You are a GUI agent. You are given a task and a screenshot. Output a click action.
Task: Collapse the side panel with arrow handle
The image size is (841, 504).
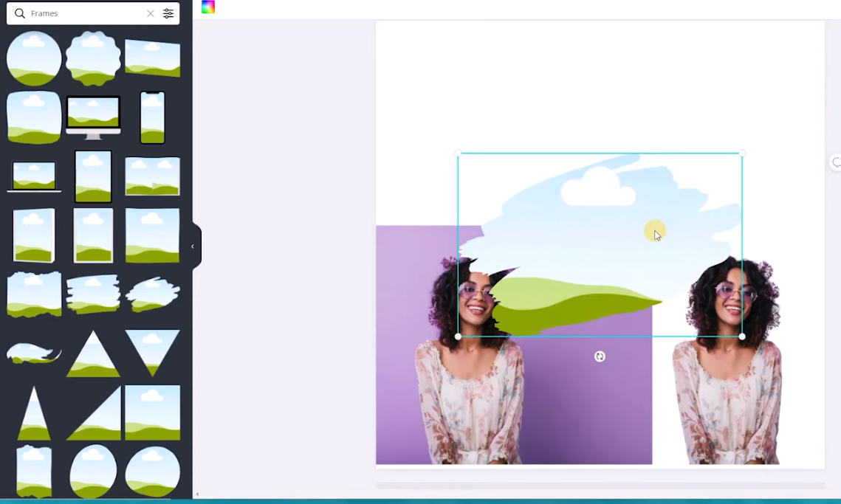(193, 246)
